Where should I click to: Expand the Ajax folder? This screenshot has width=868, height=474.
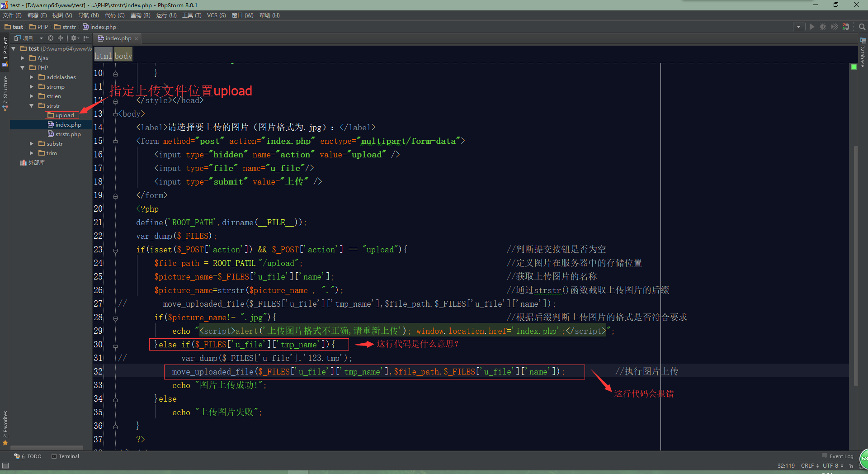23,58
